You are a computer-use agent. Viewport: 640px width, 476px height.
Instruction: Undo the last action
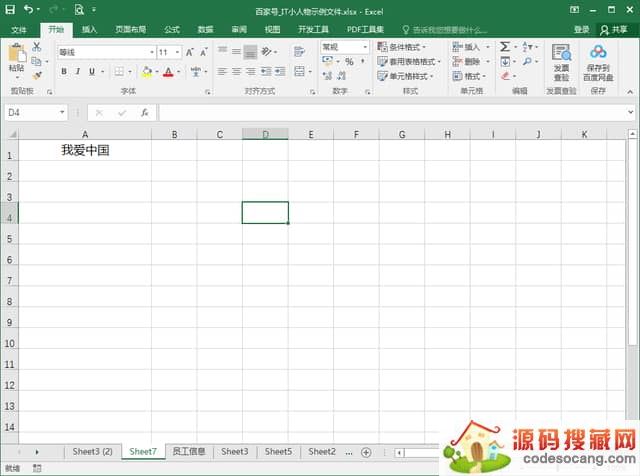pos(28,9)
